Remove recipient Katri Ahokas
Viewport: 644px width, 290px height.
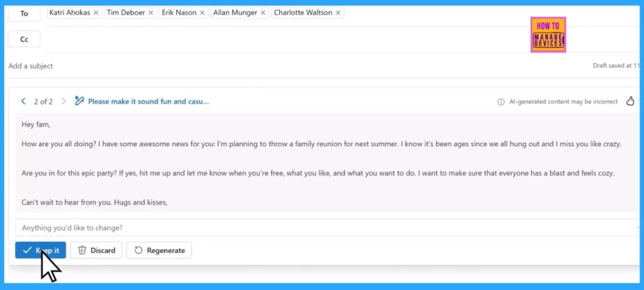coord(96,13)
